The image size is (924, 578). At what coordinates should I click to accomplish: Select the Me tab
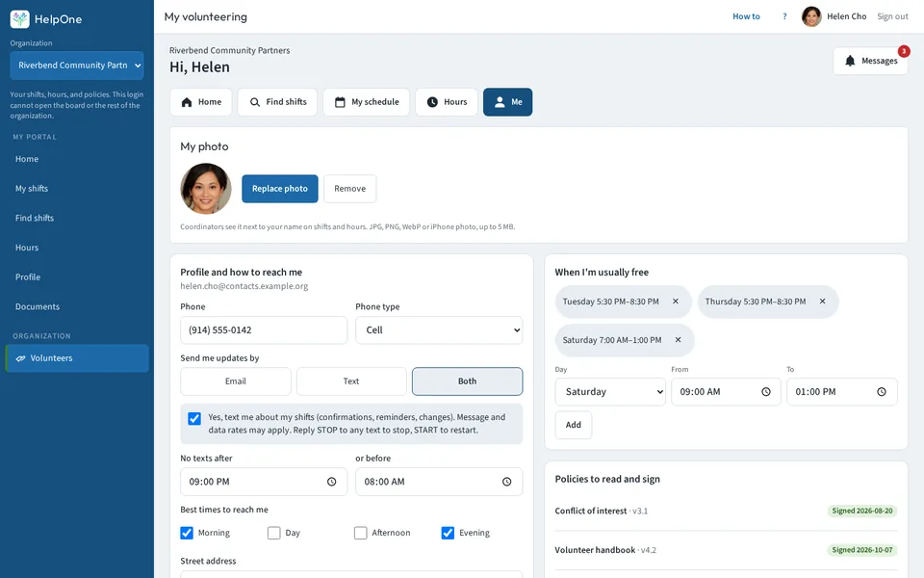[508, 102]
